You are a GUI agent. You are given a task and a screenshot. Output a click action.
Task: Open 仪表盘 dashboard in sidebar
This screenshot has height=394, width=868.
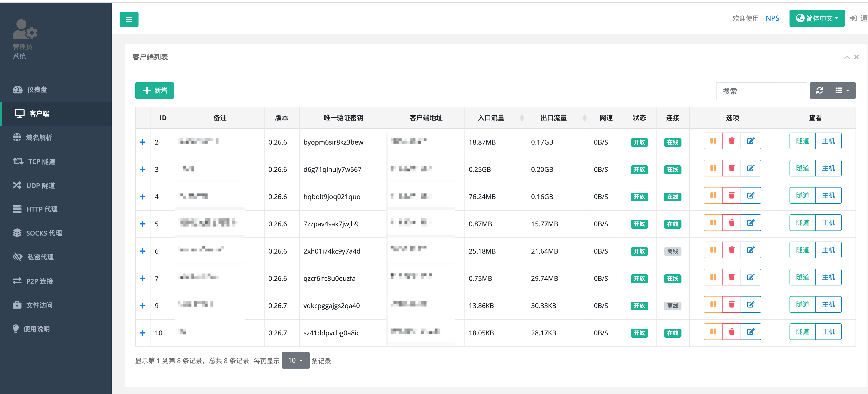37,90
